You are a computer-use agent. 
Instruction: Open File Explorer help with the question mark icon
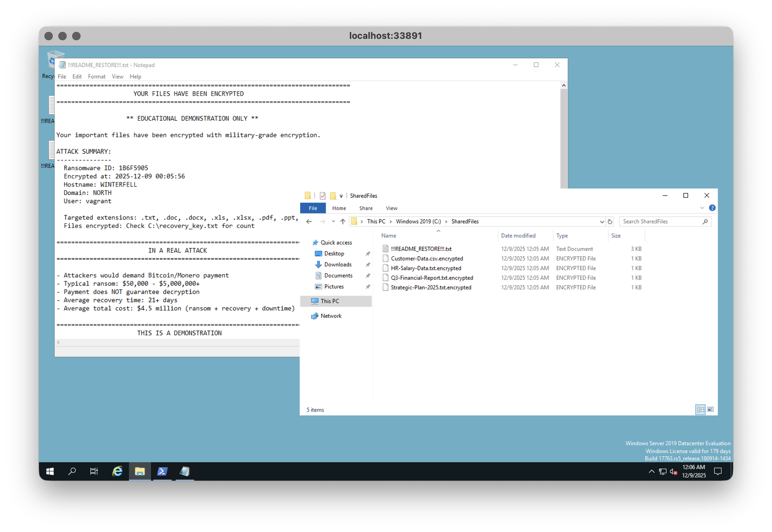point(712,208)
